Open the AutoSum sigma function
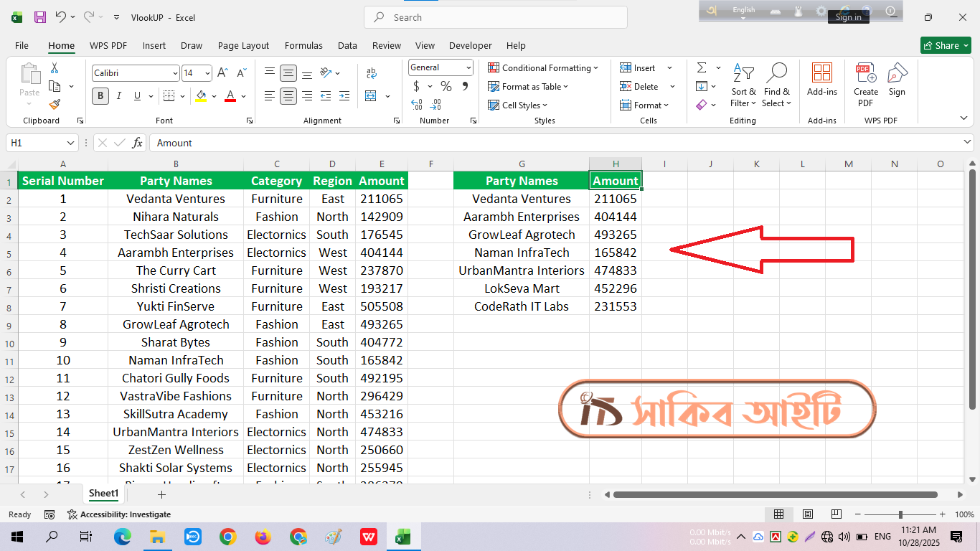Image resolution: width=980 pixels, height=551 pixels. tap(701, 67)
